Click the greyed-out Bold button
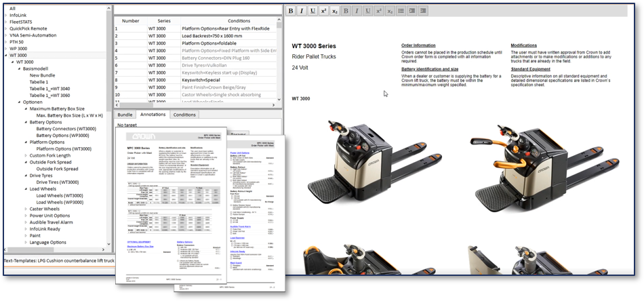Screen dimensions: 644x301 pyautogui.click(x=346, y=11)
